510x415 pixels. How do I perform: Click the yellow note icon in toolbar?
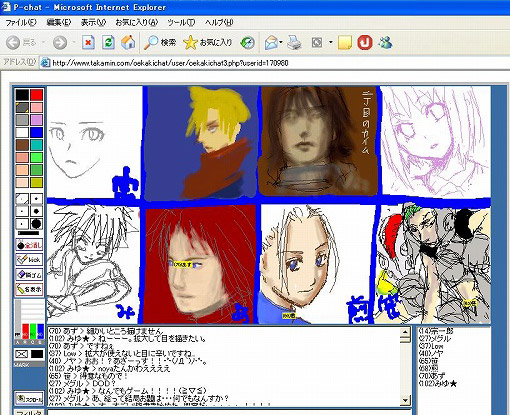point(345,43)
